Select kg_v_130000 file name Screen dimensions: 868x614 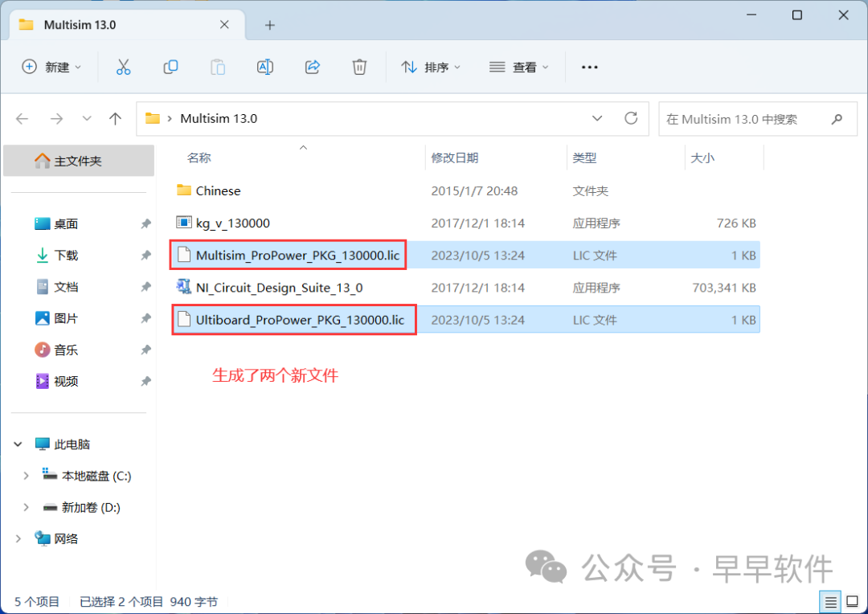(233, 223)
